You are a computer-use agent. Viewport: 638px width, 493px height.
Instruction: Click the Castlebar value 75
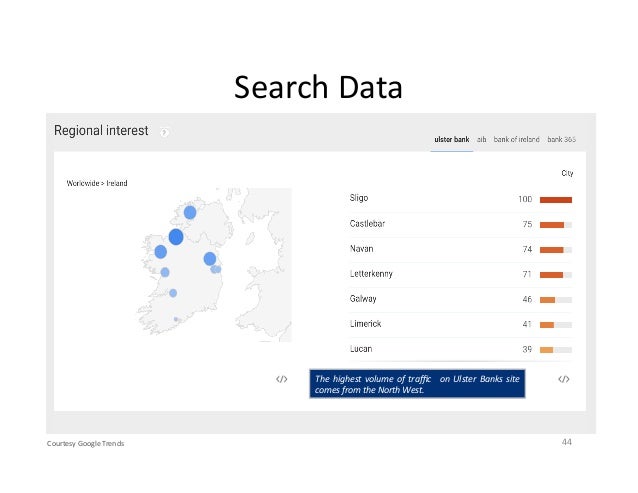(x=527, y=225)
